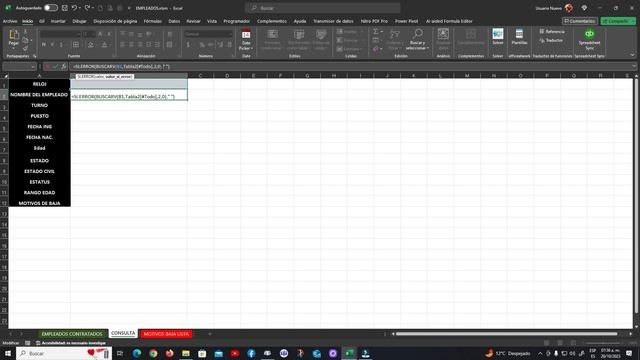Select cell labeled ESTADO CIVIL

[x=39, y=171]
